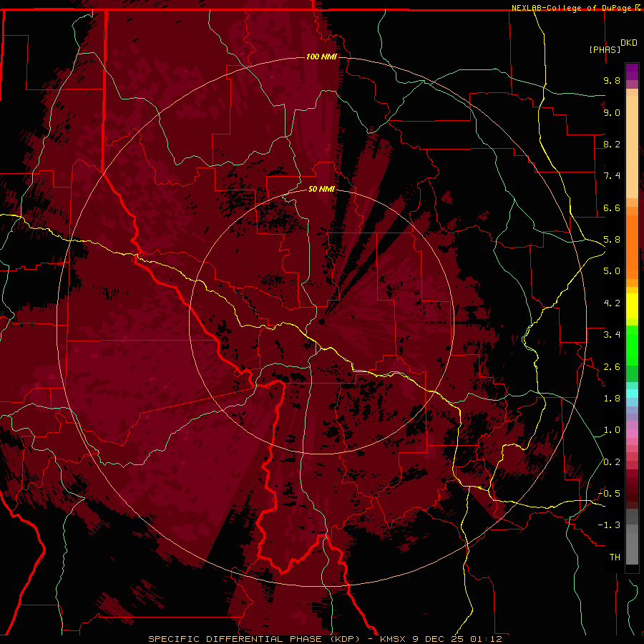Click the 6.6 legend value
This screenshot has width=644, height=644.
click(x=612, y=208)
